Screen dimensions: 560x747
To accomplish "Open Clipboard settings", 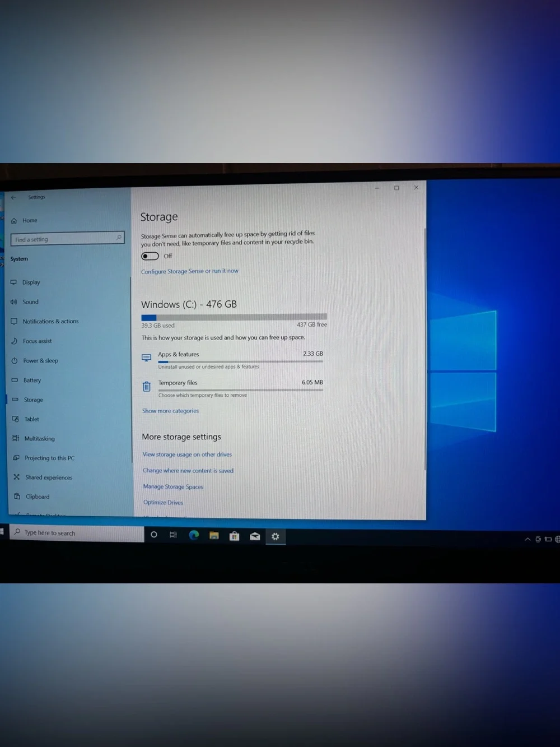I will pyautogui.click(x=32, y=497).
